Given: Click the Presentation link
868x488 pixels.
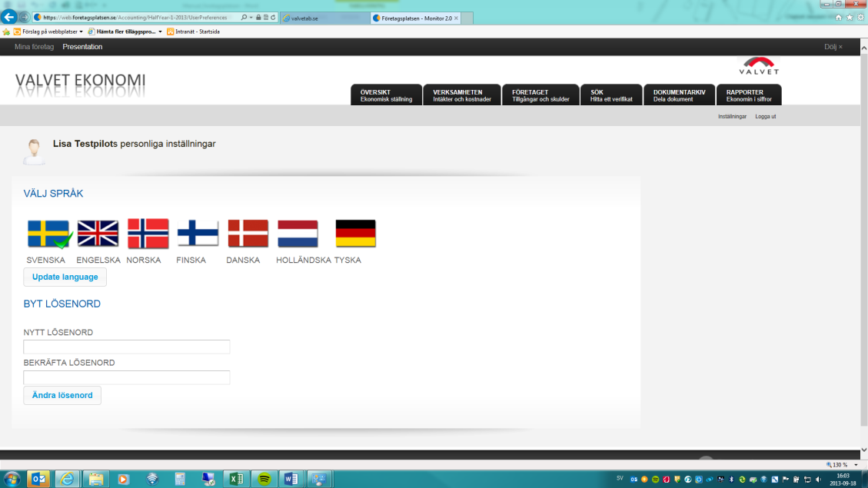Looking at the screenshot, I should [x=82, y=47].
